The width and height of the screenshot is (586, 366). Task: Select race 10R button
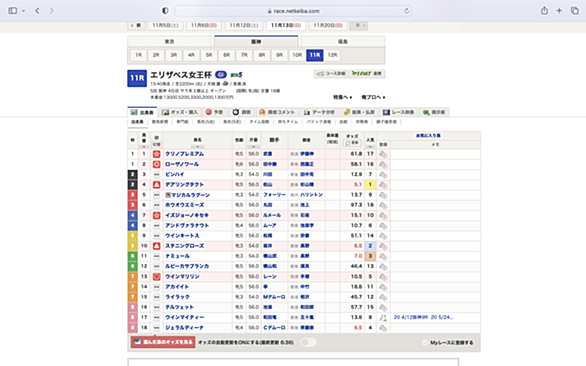[x=297, y=55]
